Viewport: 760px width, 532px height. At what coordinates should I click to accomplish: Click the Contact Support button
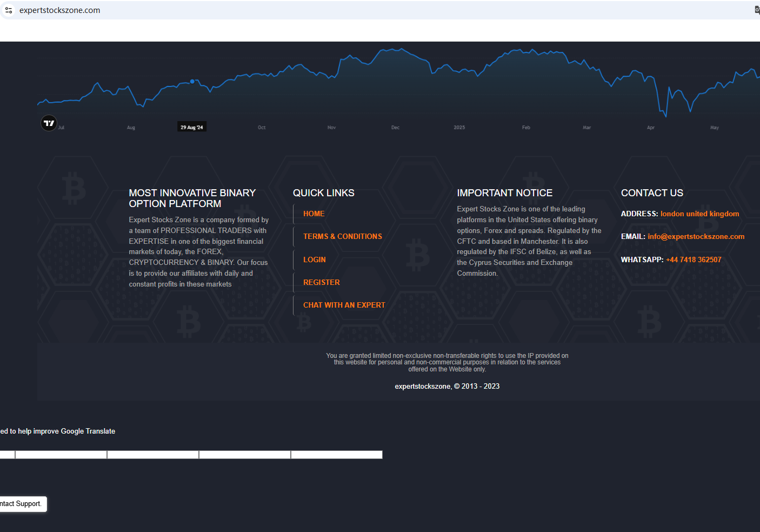(22, 504)
